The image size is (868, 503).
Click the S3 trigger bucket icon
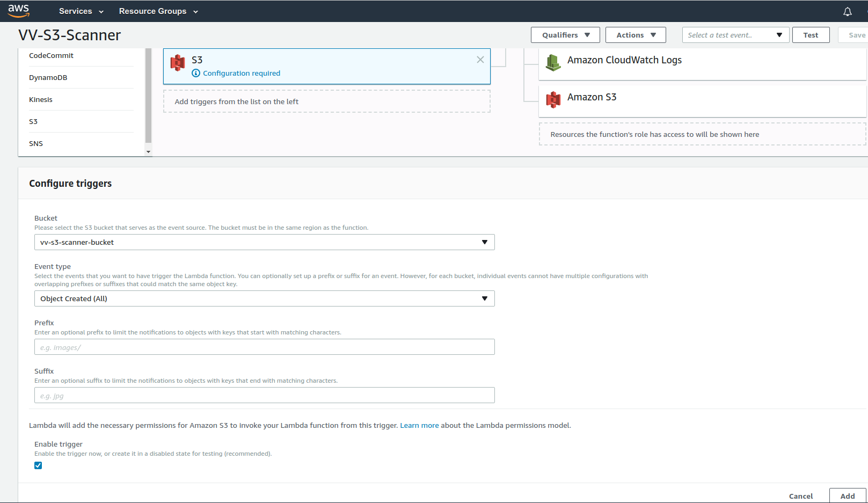click(x=178, y=63)
